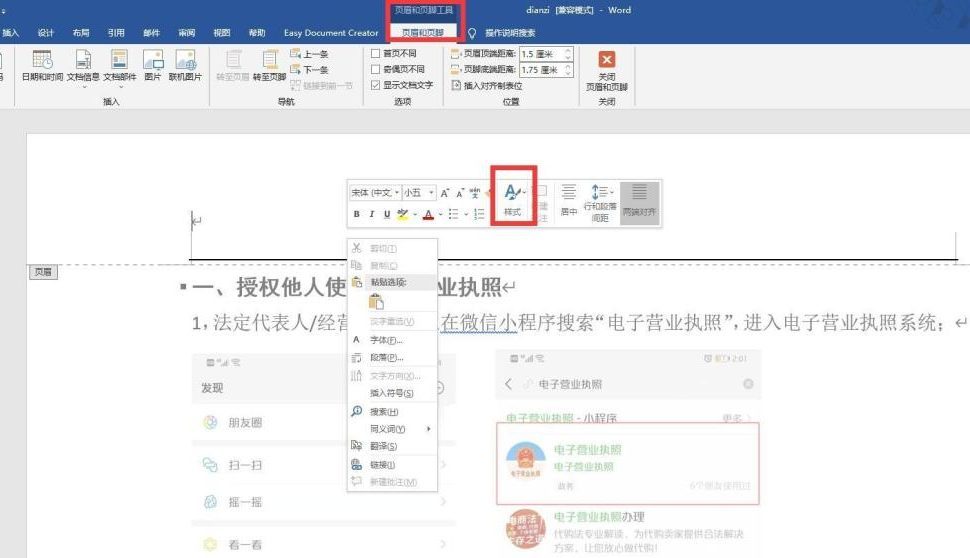Open the 文档部件 ribbon button

[119, 67]
